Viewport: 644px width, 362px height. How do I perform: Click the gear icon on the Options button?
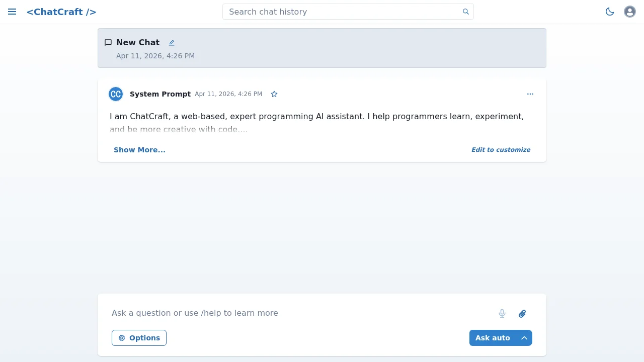pos(122,338)
